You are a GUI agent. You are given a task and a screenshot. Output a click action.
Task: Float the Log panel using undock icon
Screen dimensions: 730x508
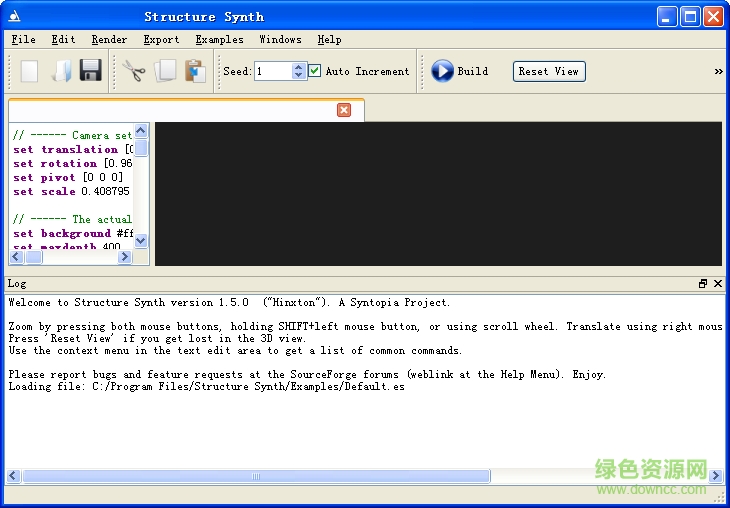(702, 284)
